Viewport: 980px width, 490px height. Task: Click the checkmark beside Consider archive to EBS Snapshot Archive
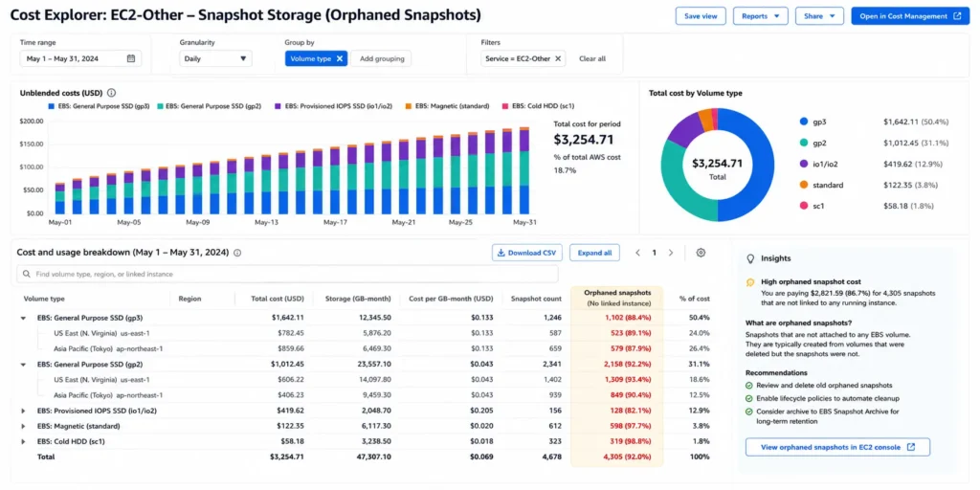click(x=749, y=412)
